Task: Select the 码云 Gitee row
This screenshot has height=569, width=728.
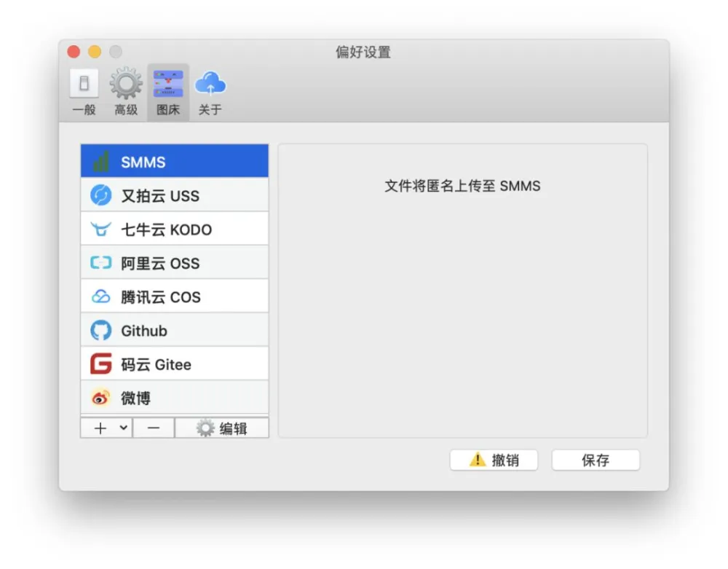Action: (175, 364)
